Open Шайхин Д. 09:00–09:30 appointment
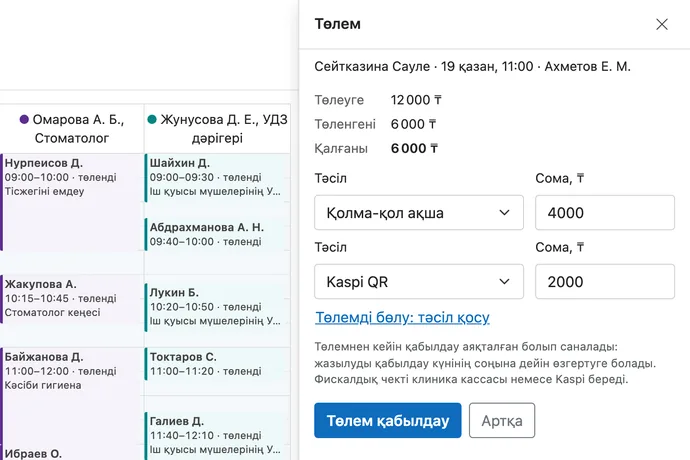Viewport: 690px width, 460px height. coord(217,178)
